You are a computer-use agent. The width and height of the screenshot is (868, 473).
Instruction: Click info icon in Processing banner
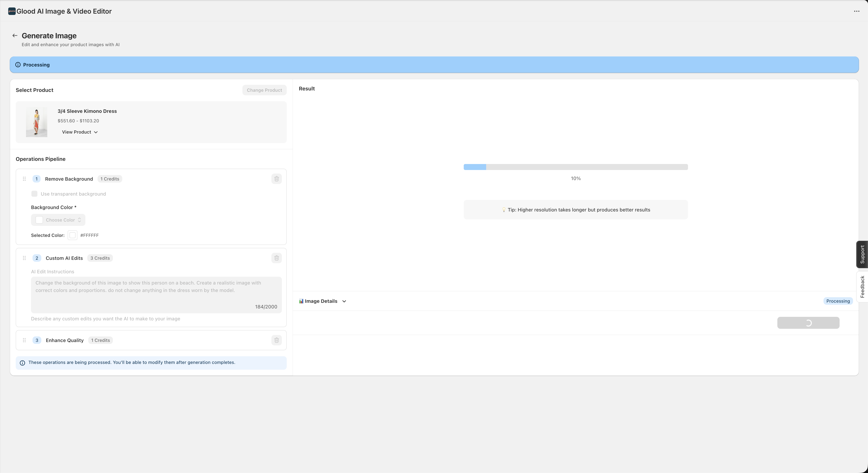coord(18,65)
